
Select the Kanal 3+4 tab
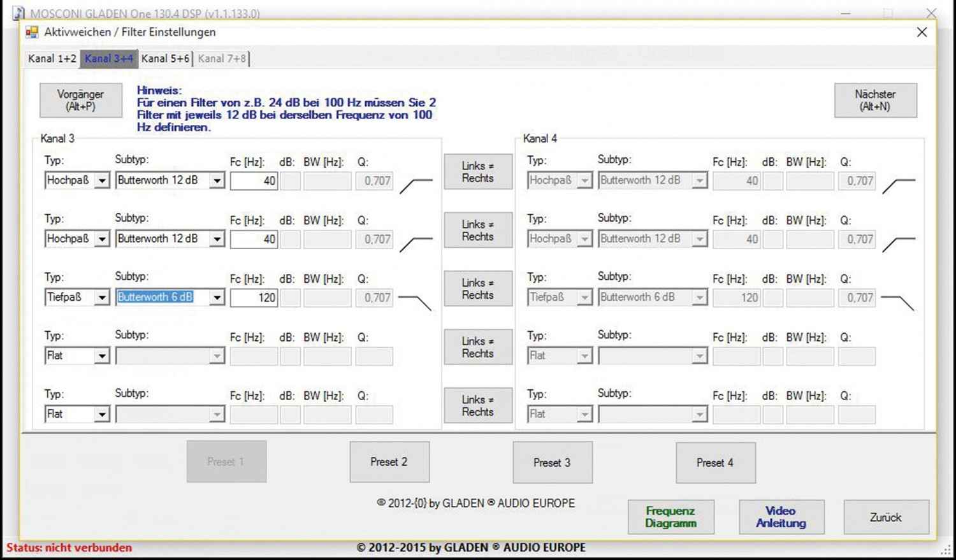click(108, 59)
